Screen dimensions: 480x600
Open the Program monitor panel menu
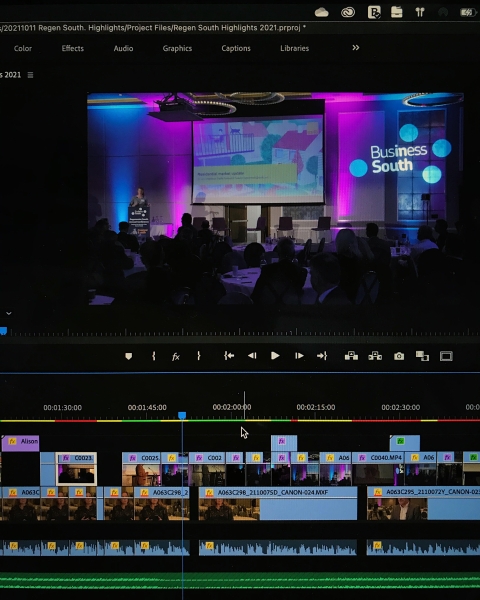(30, 75)
